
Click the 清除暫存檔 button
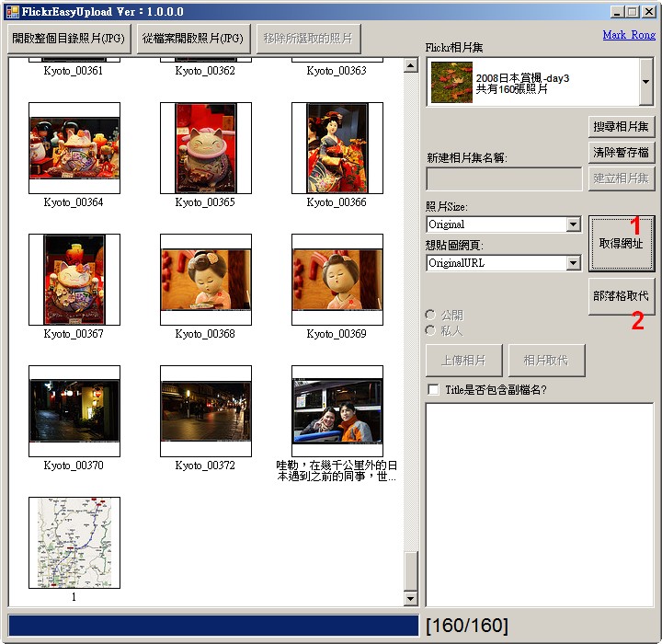[621, 152]
